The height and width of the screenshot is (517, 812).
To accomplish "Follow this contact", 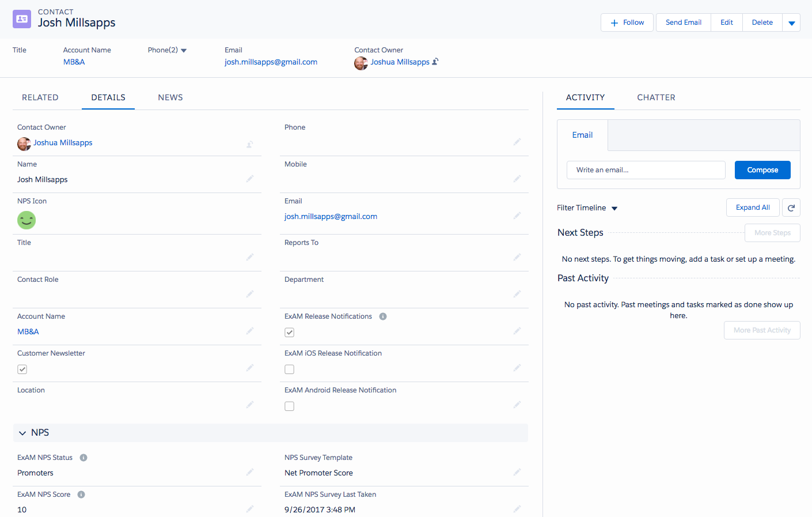I will 627,22.
